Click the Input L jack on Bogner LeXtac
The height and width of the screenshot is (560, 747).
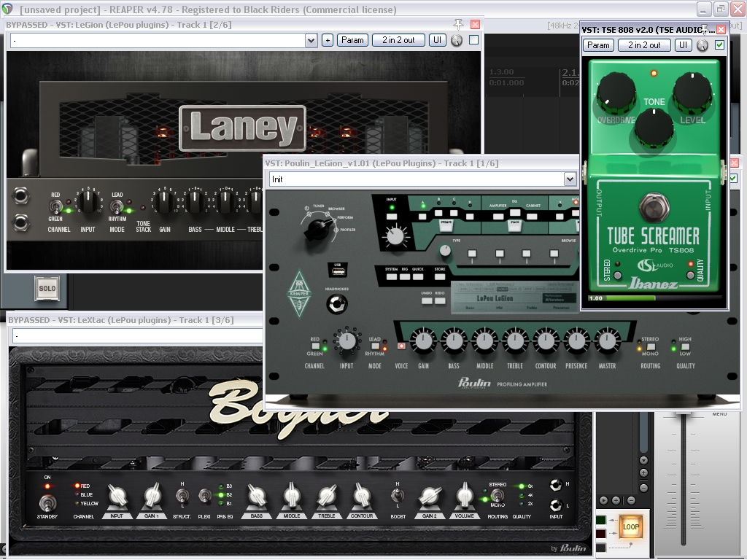point(555,505)
